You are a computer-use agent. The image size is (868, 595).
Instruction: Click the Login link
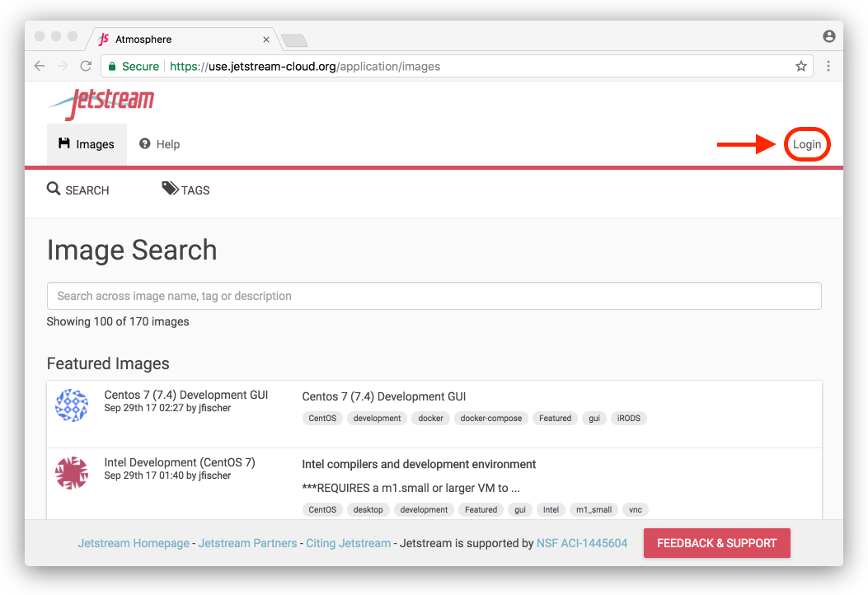(x=807, y=144)
